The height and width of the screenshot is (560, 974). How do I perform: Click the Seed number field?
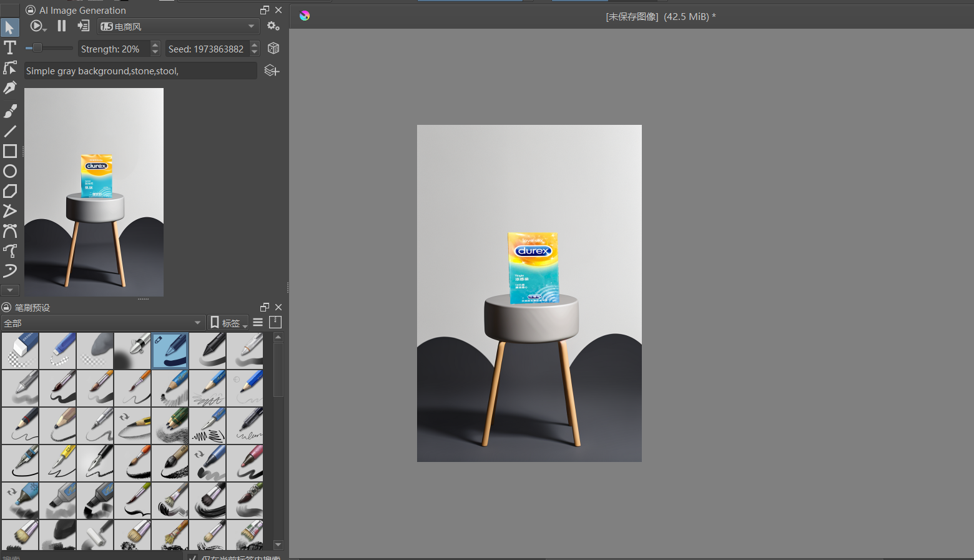pyautogui.click(x=207, y=49)
